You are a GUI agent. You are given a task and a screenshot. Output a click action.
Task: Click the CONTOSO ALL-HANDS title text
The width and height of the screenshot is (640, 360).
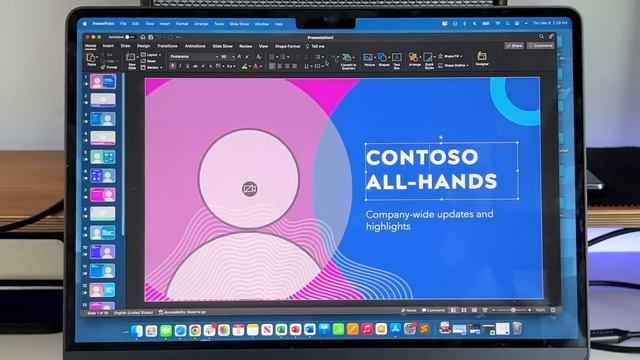pyautogui.click(x=431, y=169)
